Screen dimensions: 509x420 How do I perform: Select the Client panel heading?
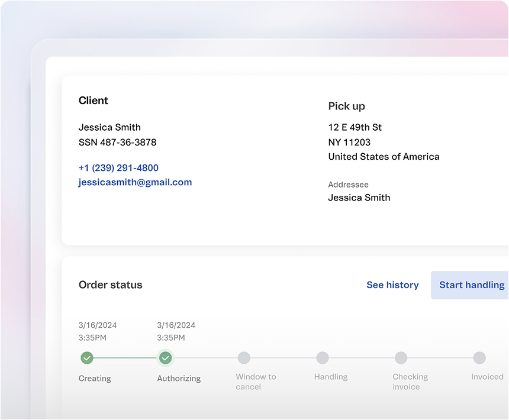[x=93, y=101]
